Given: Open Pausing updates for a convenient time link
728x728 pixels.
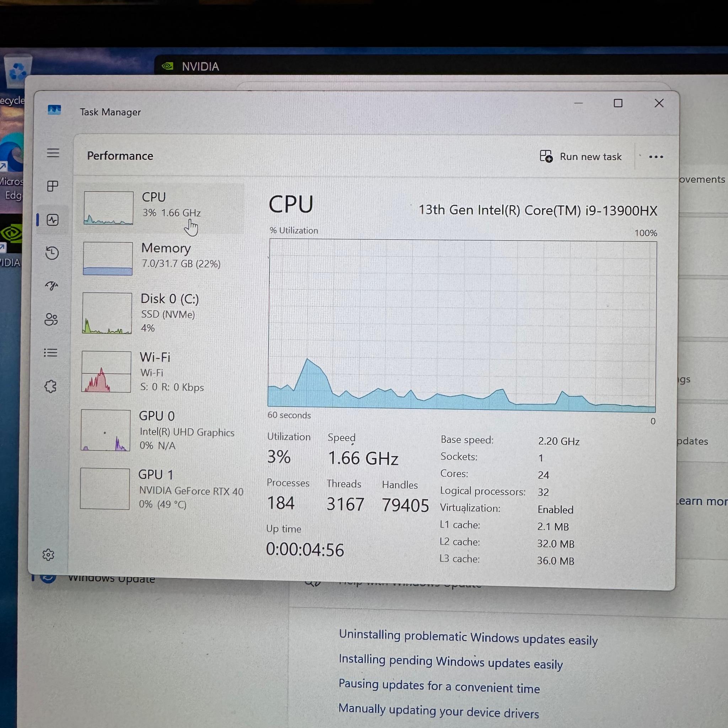Looking at the screenshot, I should (439, 686).
